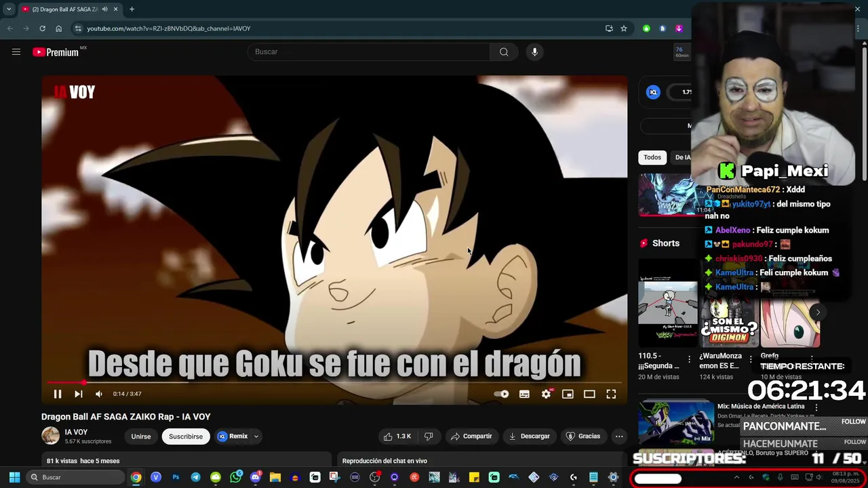Open the Compartir share dialog
The height and width of the screenshot is (488, 868).
click(x=471, y=436)
